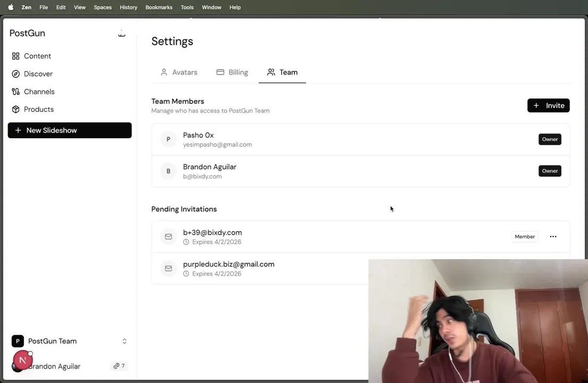Click the Settings page heading
The width and height of the screenshot is (588, 383).
point(172,41)
